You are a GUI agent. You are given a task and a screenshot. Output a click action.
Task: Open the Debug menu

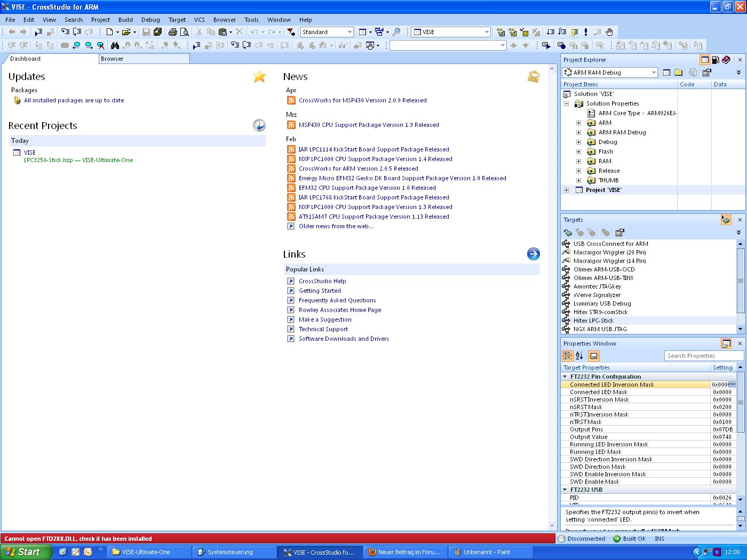(x=150, y=20)
